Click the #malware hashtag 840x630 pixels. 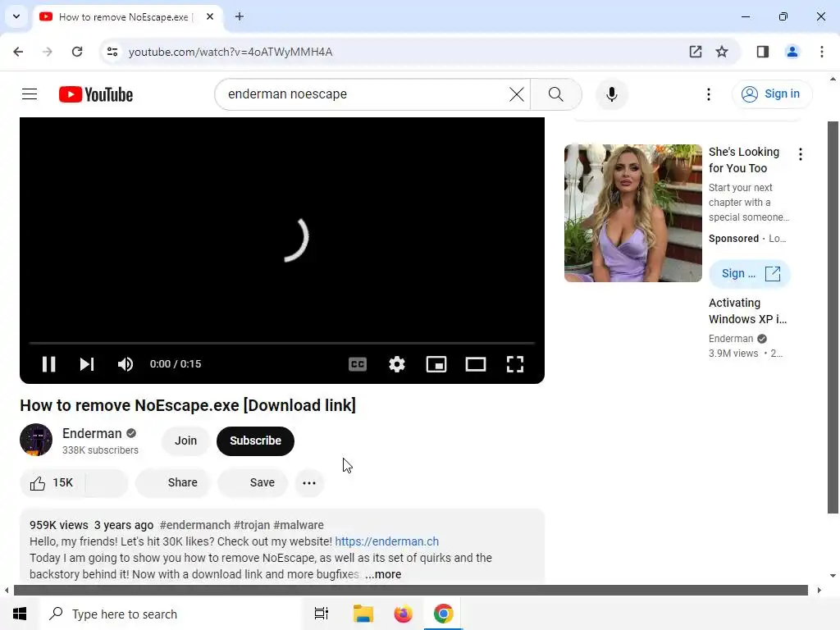pos(299,525)
